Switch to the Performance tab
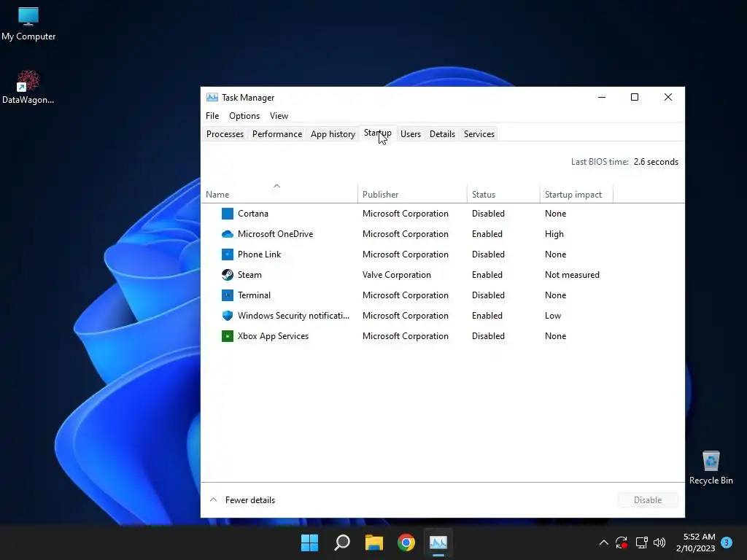This screenshot has width=747, height=560. click(x=277, y=134)
